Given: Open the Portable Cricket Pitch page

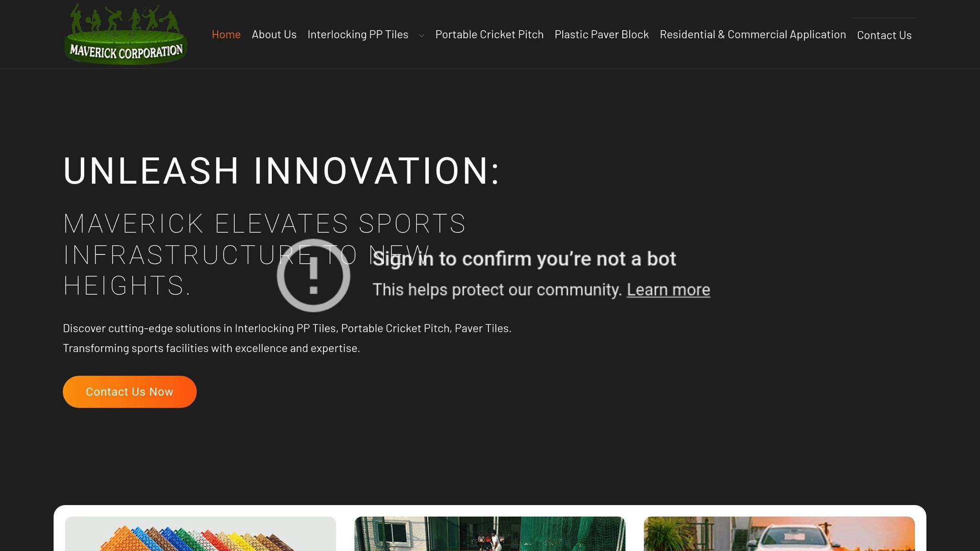Looking at the screenshot, I should tap(489, 34).
